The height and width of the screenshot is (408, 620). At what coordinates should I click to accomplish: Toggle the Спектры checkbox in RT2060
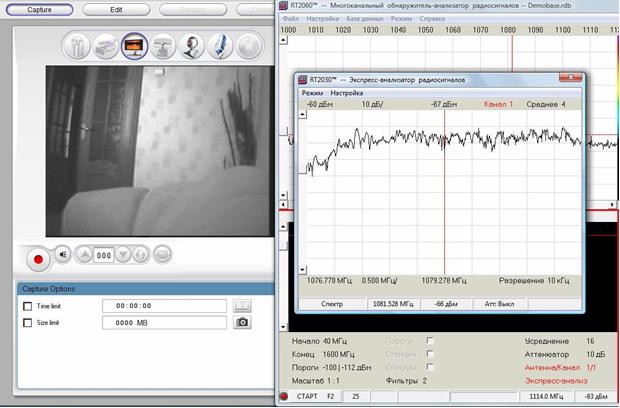pos(430,367)
